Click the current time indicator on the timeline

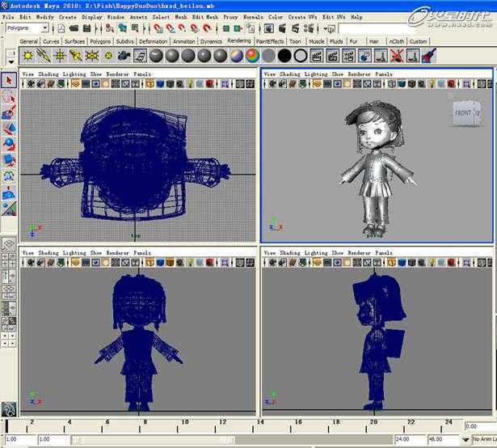[7, 426]
